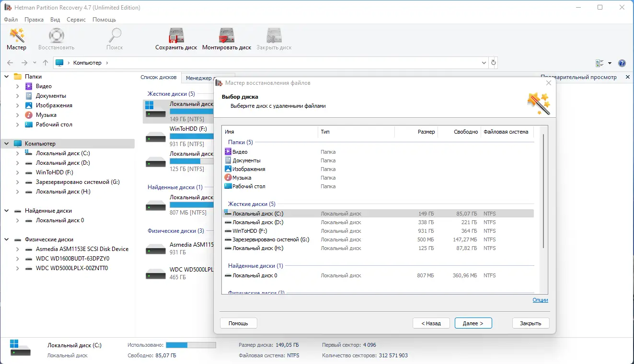
Task: Sort by the Размер column header
Action: 416,132
